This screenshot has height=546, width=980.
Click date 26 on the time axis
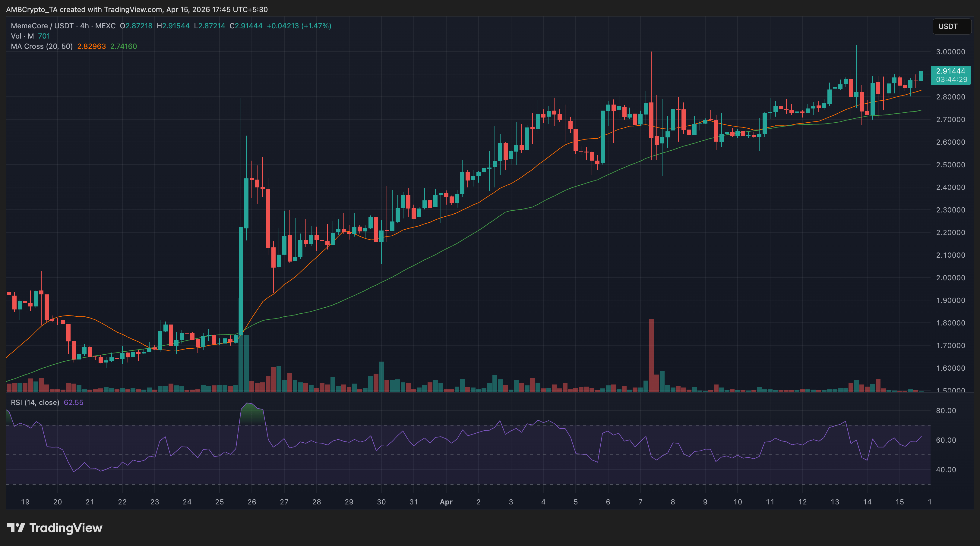[252, 502]
